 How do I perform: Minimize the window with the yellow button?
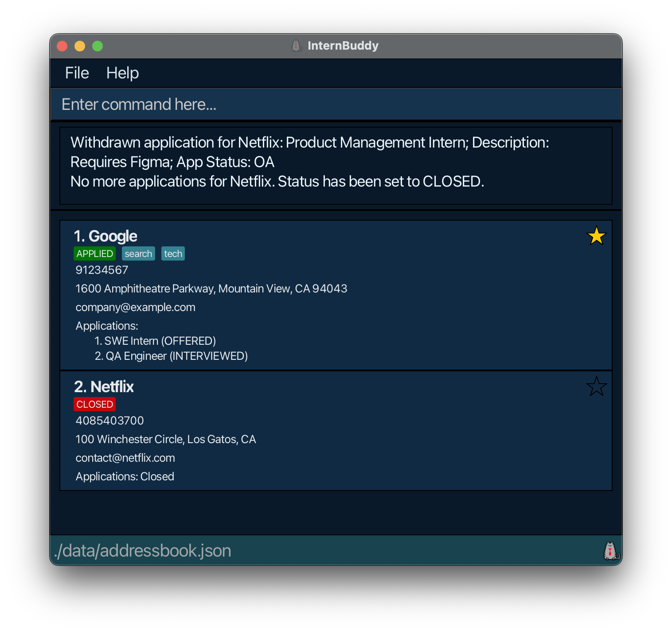(x=80, y=46)
